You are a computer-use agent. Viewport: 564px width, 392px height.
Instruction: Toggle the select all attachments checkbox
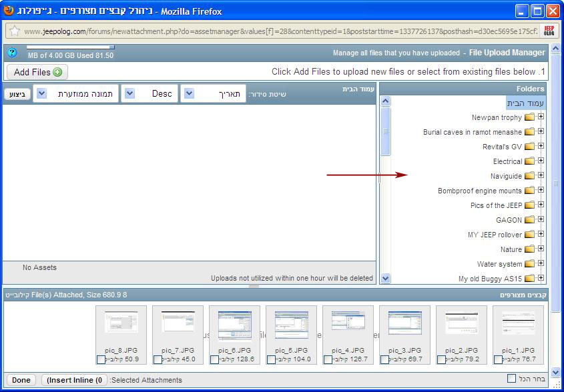click(x=511, y=379)
